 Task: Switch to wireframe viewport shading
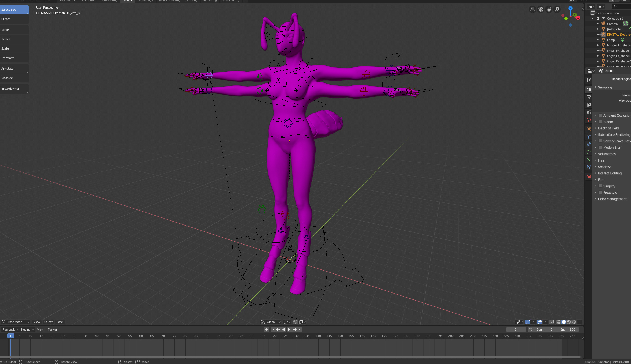558,322
